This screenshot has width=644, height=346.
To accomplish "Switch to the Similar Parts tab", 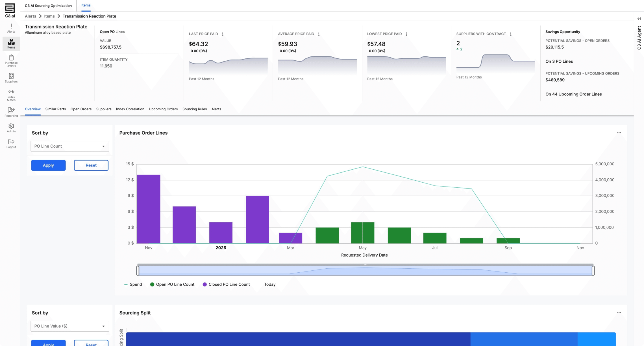I will click(56, 109).
